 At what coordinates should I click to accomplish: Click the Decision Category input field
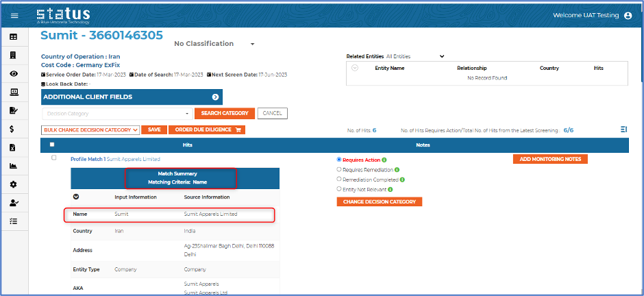click(x=116, y=114)
